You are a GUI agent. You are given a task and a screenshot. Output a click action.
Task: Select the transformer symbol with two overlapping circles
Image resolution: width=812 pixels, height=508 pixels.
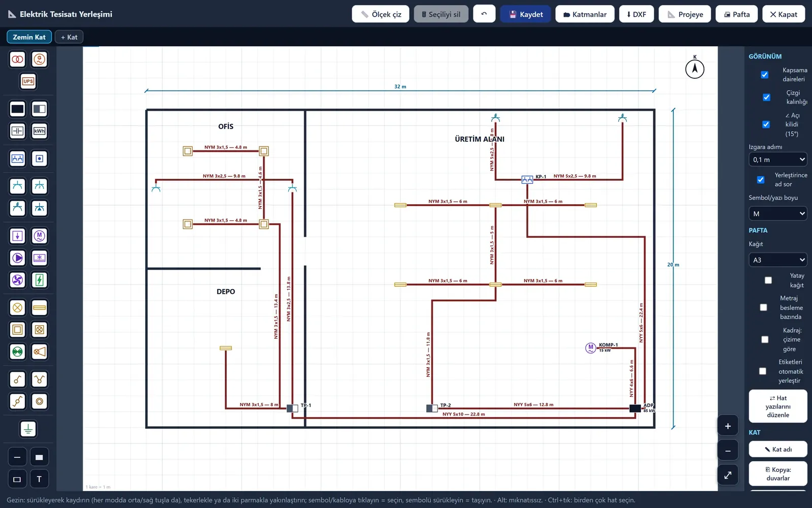coord(17,59)
